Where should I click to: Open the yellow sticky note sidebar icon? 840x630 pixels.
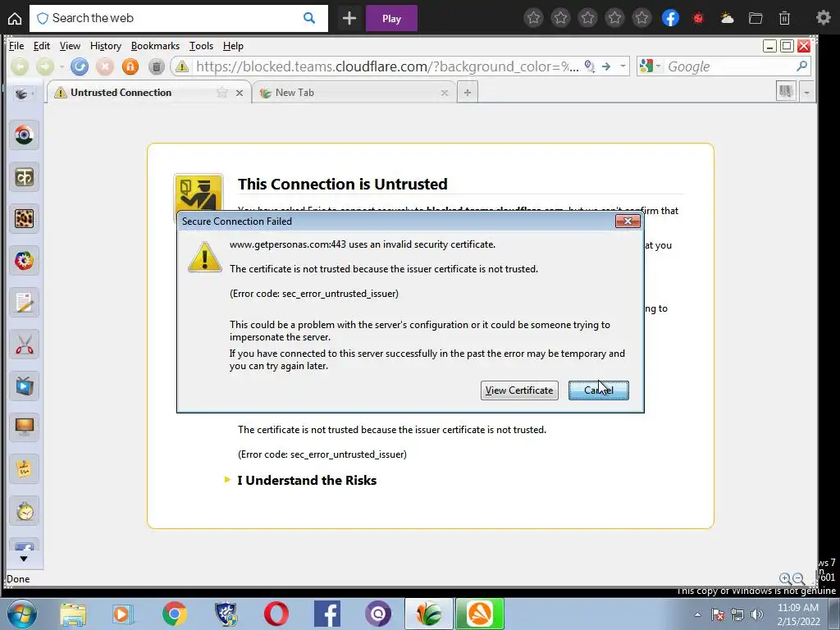pos(24,469)
